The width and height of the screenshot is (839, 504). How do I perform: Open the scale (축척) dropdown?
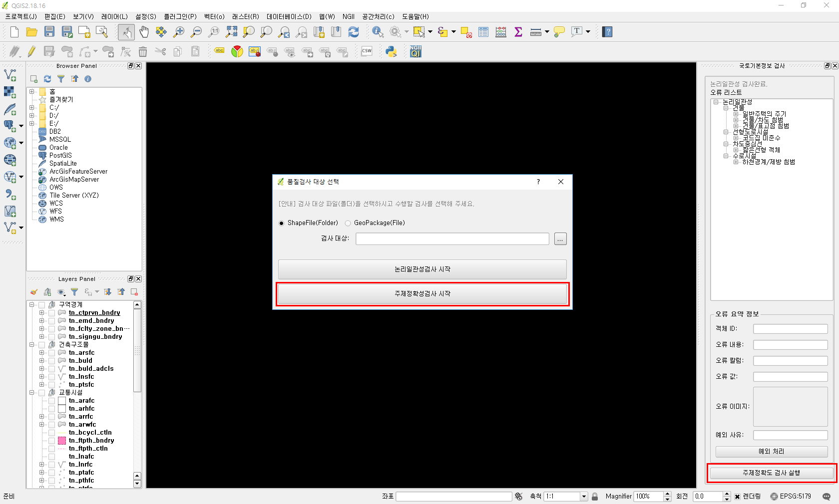pos(583,497)
